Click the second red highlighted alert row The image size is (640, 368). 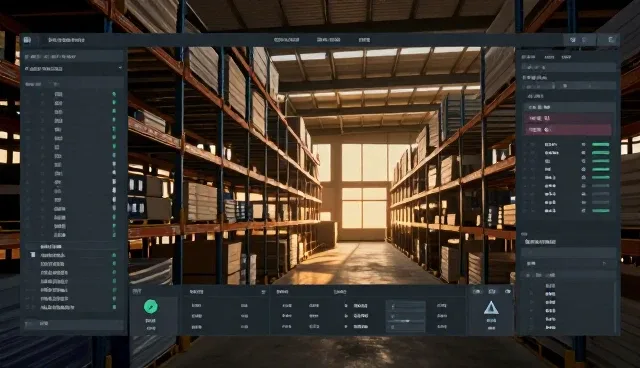coord(568,130)
